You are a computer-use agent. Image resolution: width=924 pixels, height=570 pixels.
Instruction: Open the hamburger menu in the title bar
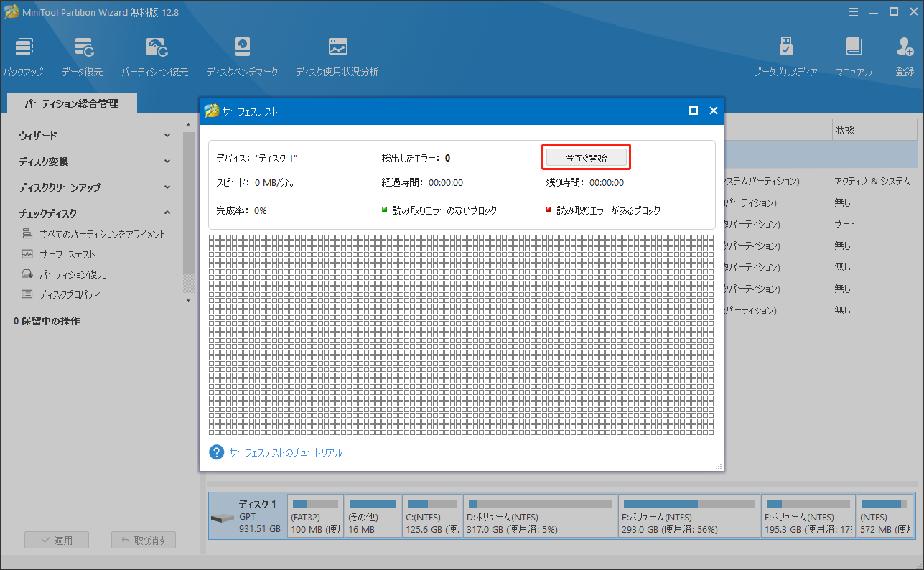pyautogui.click(x=854, y=11)
